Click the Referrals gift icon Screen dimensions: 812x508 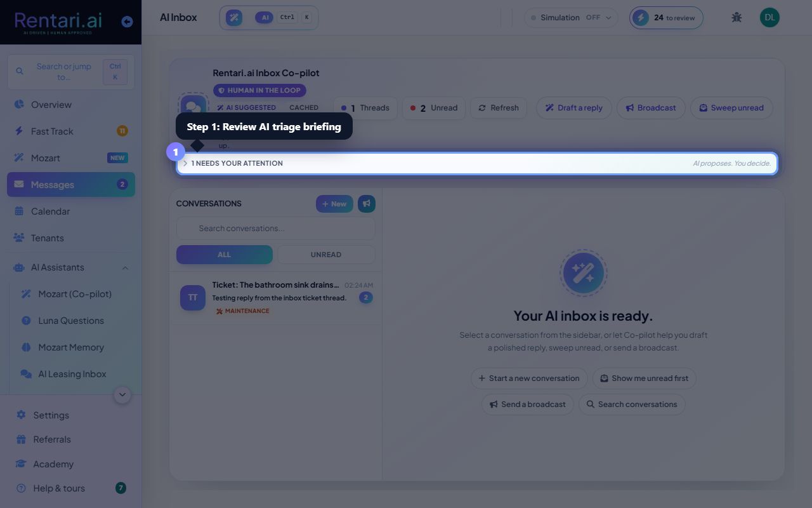pos(21,439)
